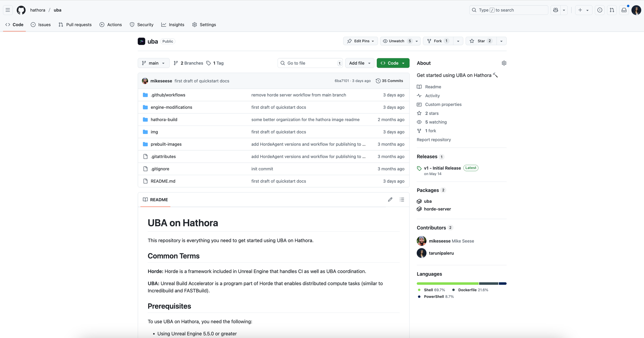Click Unwatch to change watch status
The width and height of the screenshot is (644, 338).
(x=397, y=41)
